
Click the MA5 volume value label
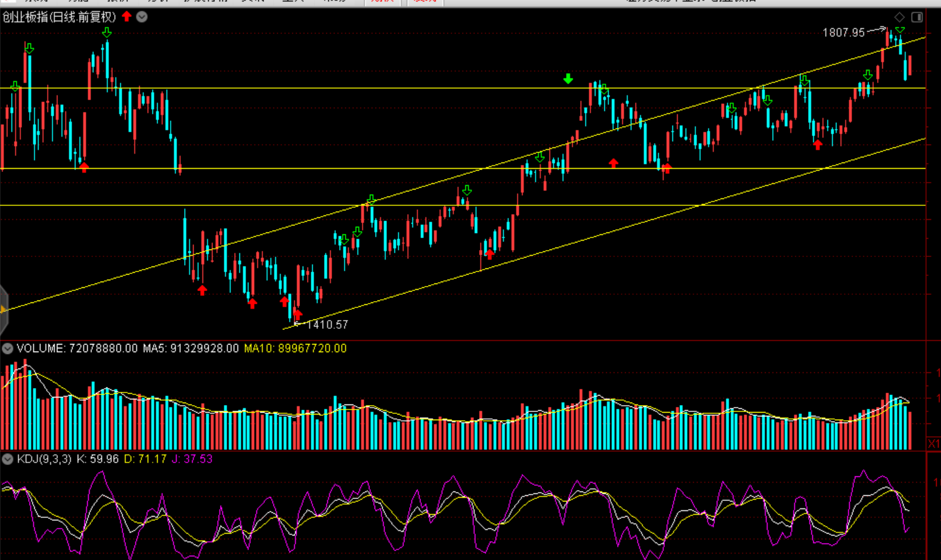(x=190, y=348)
